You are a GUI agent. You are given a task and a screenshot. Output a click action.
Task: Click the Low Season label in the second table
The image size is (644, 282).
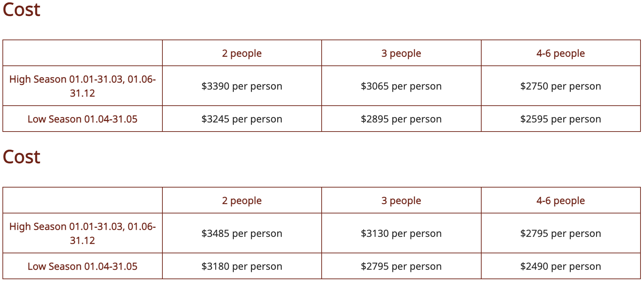pos(82,266)
